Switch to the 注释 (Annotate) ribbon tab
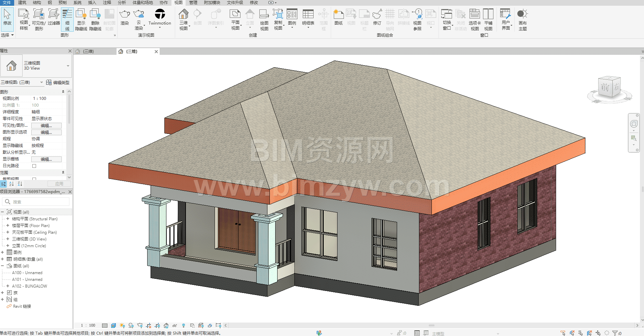This screenshot has height=336, width=644. click(x=107, y=3)
